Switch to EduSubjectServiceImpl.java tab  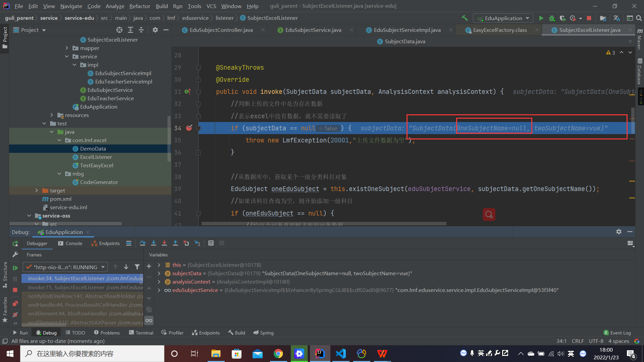407,30
